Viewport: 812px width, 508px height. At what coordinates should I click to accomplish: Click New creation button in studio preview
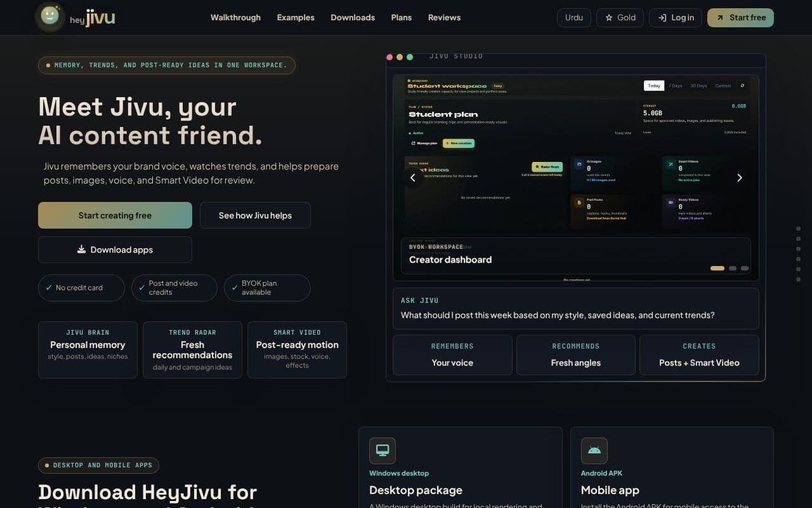tap(459, 144)
